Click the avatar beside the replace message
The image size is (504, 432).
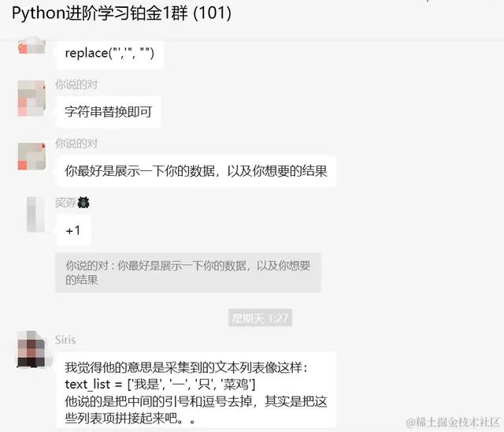[31, 45]
